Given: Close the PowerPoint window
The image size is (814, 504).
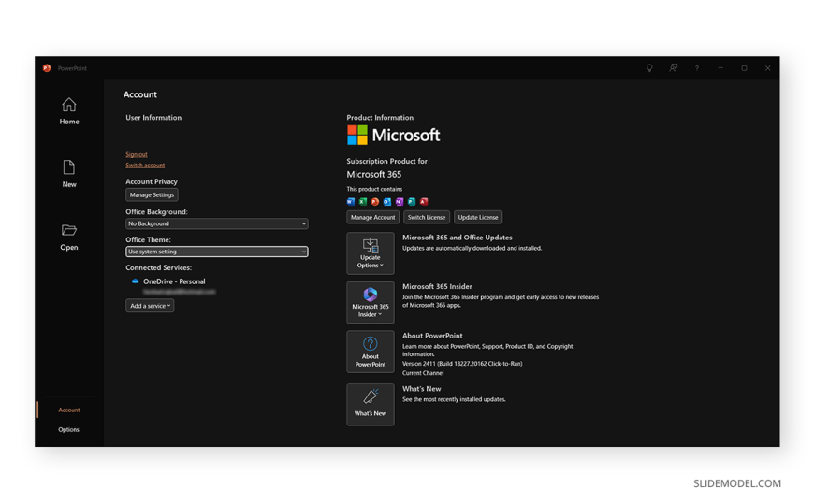Looking at the screenshot, I should coord(768,68).
